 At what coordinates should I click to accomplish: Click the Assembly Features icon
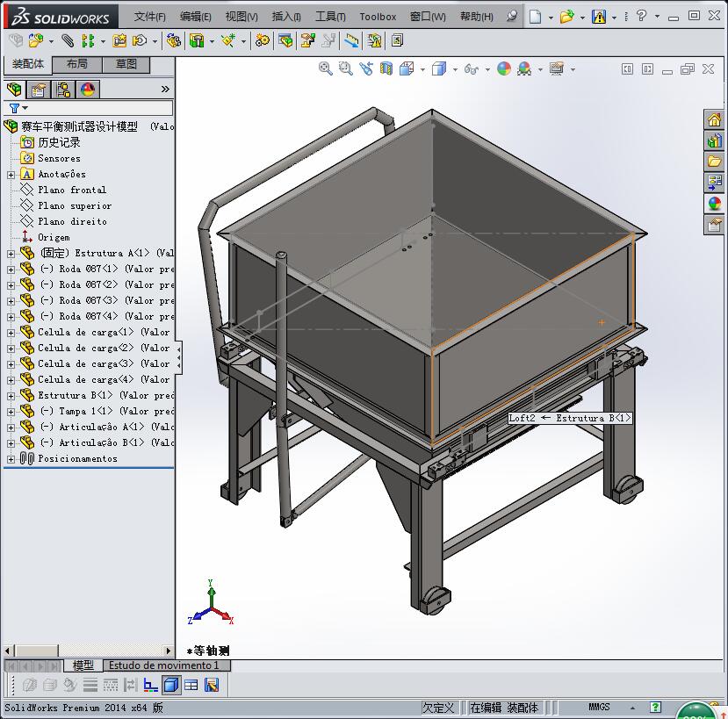click(197, 41)
